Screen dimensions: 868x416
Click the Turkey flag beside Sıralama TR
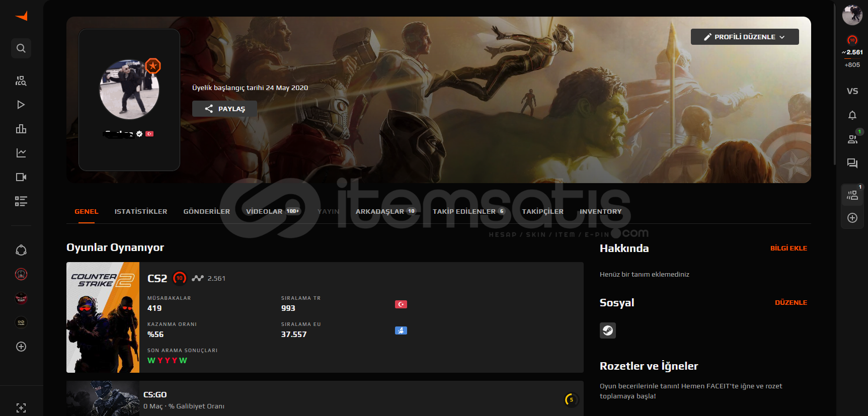tap(401, 304)
